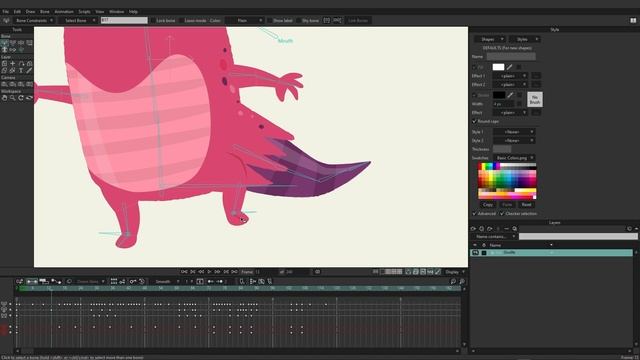
Task: Open the Swatches Basic Colors.png dropdown
Action: [514, 158]
